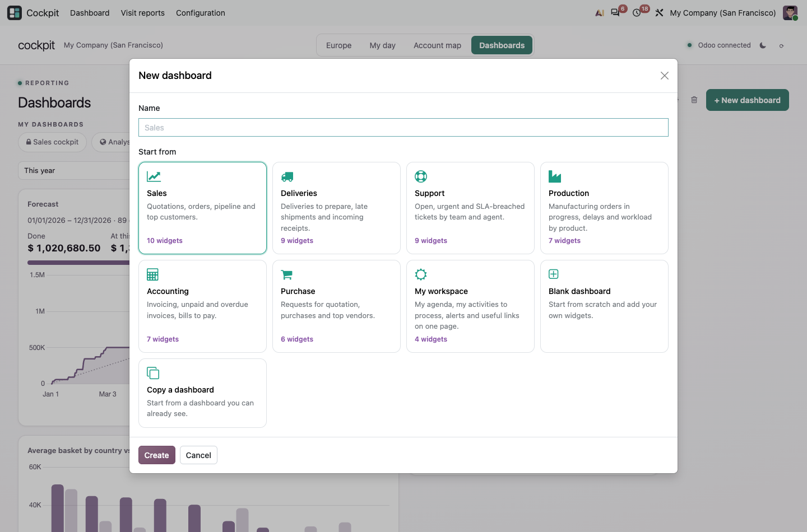The image size is (807, 532).
Task: Open the Configuration menu
Action: [201, 13]
